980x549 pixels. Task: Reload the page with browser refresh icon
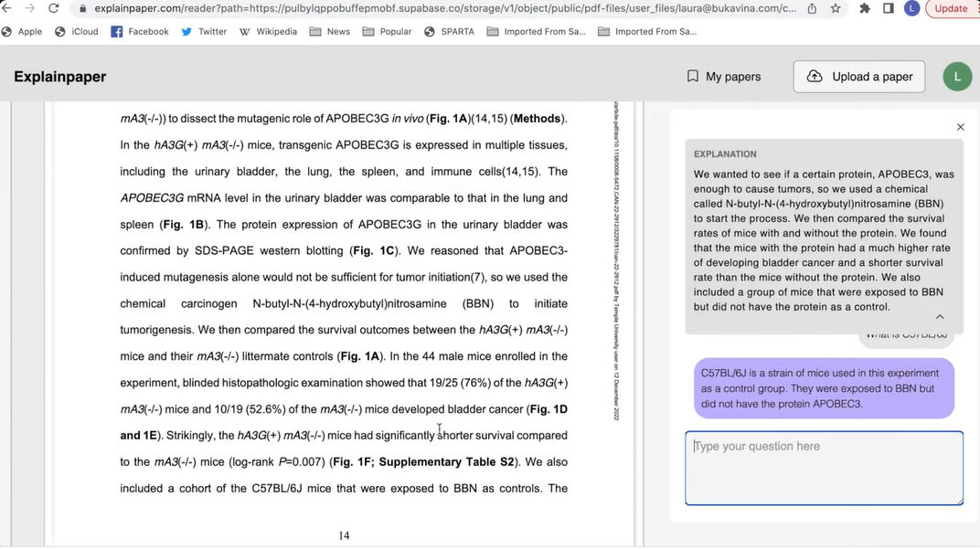click(x=54, y=8)
